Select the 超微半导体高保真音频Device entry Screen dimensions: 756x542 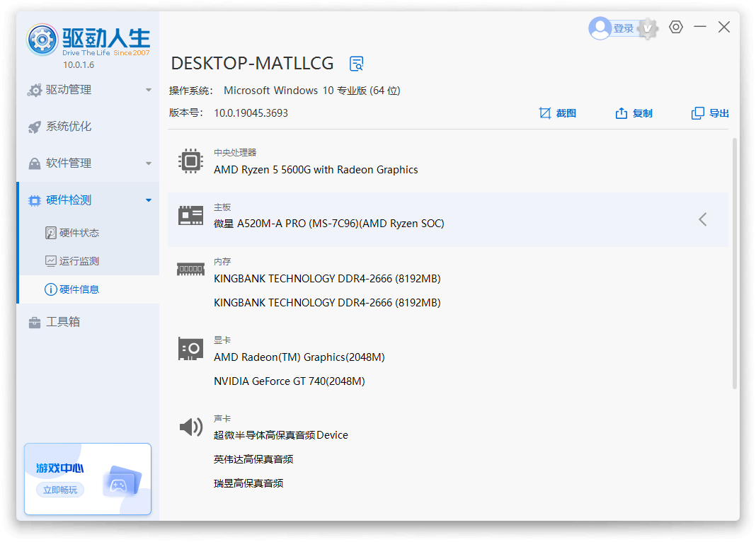tap(280, 436)
